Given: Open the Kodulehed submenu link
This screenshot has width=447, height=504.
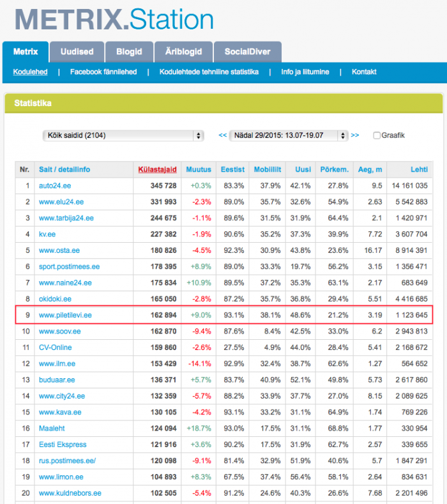Looking at the screenshot, I should (x=30, y=72).
